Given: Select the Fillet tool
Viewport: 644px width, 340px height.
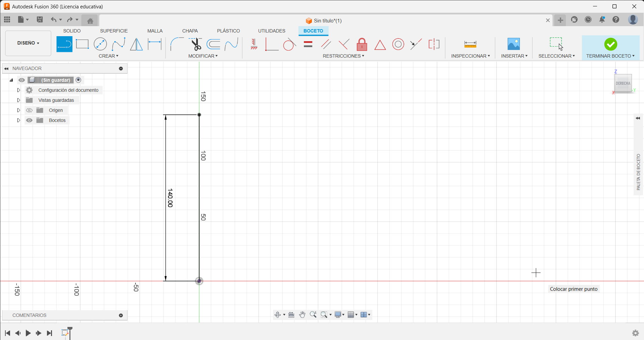Looking at the screenshot, I should point(177,44).
